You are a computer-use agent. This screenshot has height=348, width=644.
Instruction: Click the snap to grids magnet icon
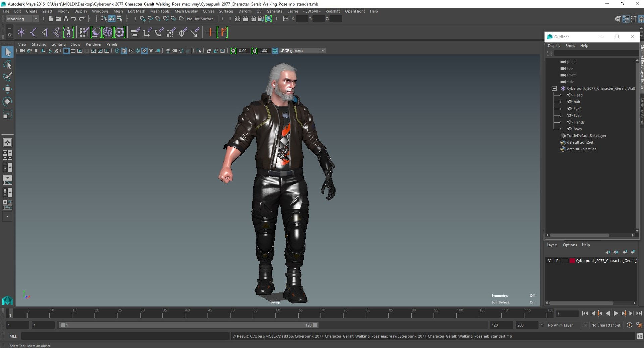coord(142,19)
